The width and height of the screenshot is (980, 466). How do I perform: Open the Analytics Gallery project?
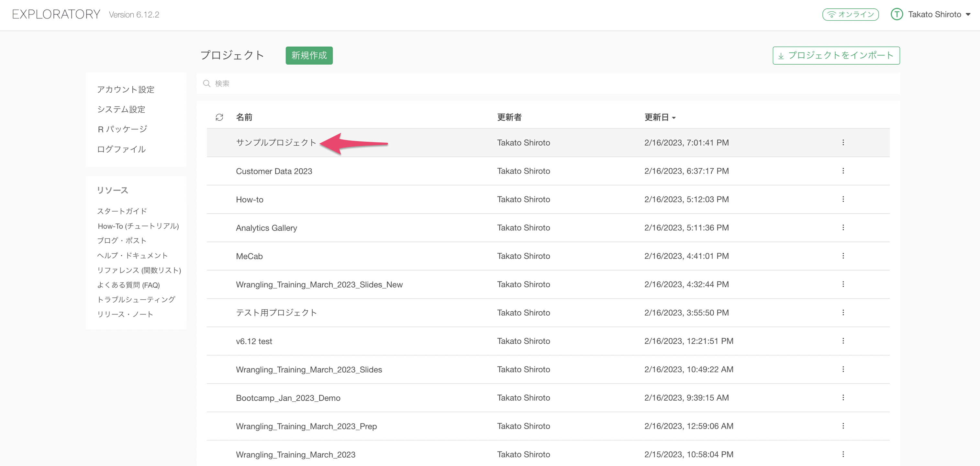(x=266, y=228)
